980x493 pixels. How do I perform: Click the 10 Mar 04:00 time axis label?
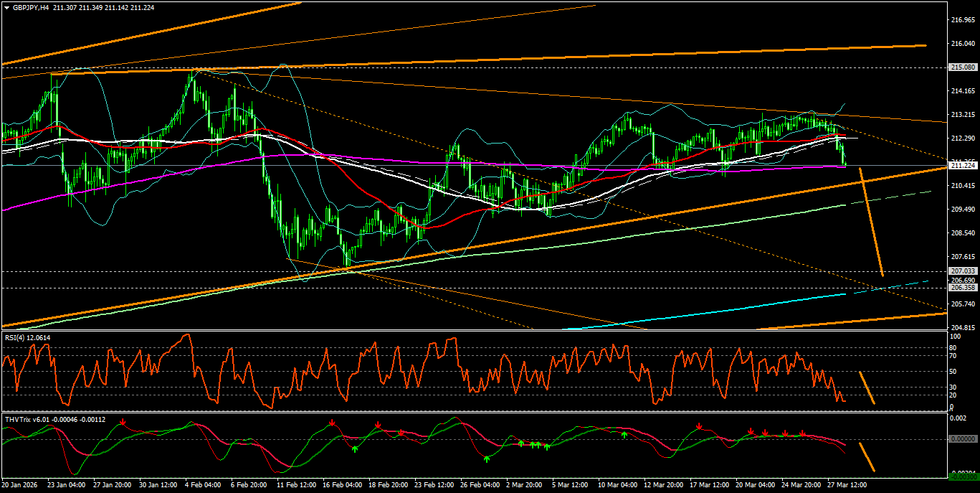619,486
